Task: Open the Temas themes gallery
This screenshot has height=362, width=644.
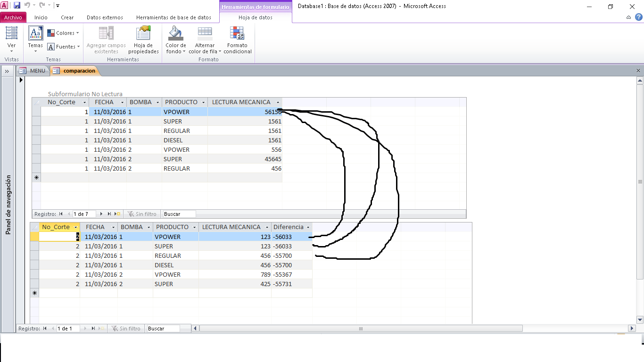Action: coord(35,41)
